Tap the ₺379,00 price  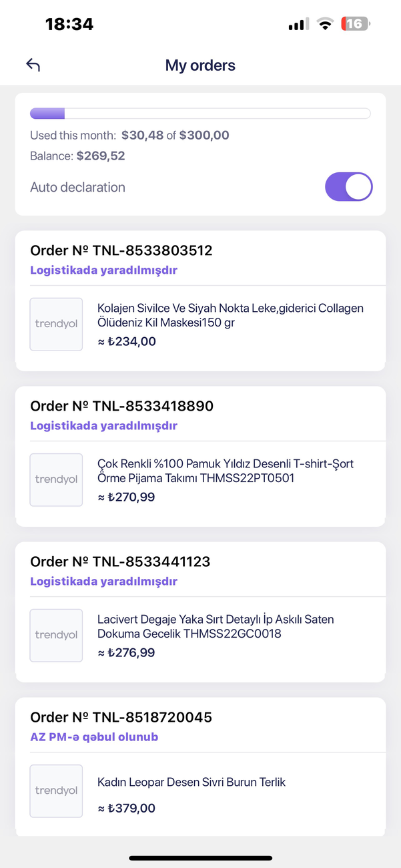coord(127,808)
